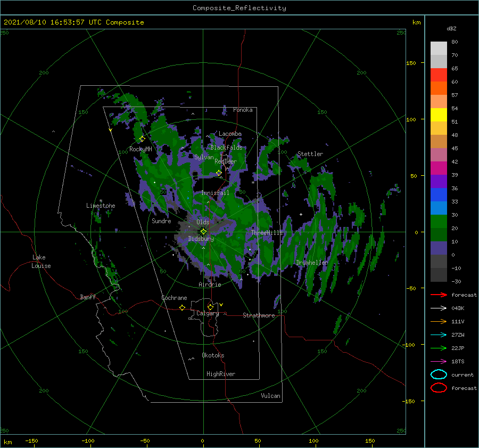Click the Olds city label

(x=203, y=222)
